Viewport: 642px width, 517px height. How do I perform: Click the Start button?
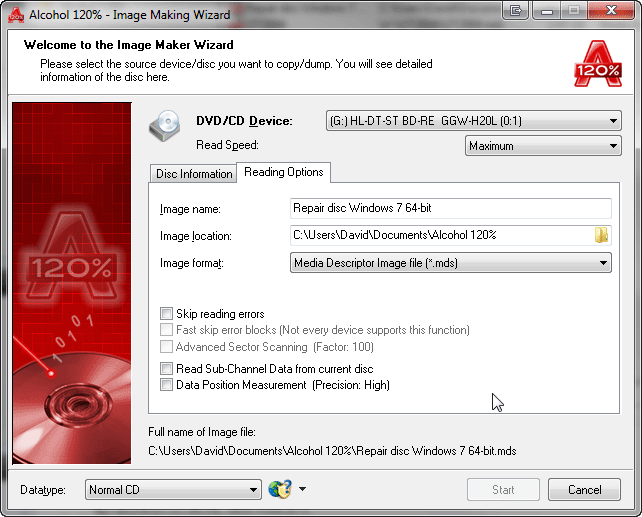click(503, 490)
